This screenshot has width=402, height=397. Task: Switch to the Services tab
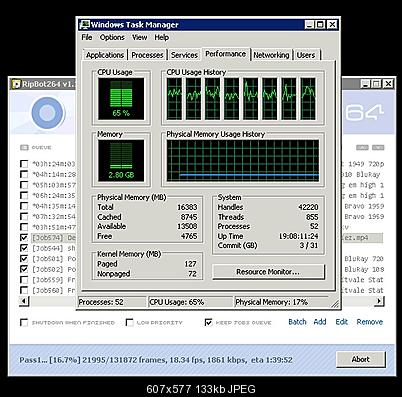pyautogui.click(x=184, y=55)
